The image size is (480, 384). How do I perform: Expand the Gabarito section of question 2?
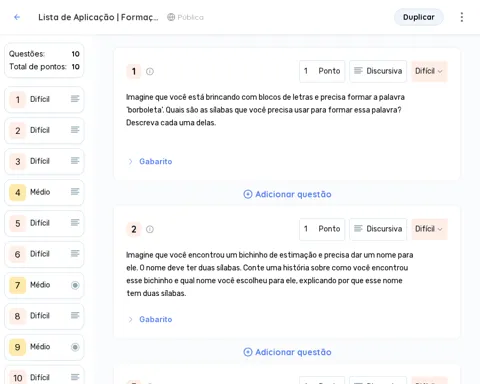click(130, 319)
